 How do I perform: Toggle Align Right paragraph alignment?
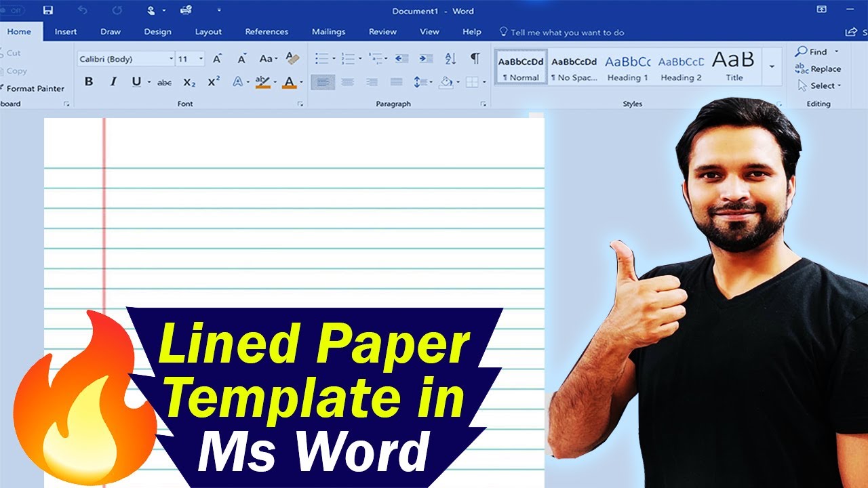372,82
